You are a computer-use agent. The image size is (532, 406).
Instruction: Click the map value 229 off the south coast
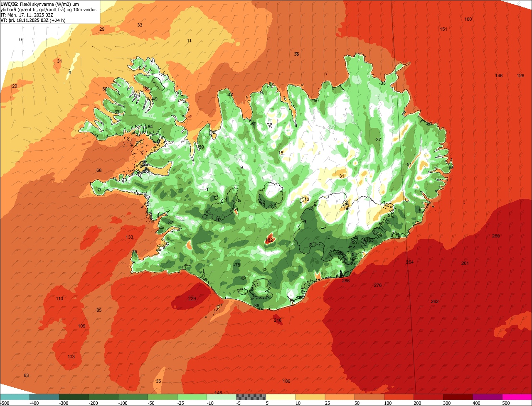192,298
